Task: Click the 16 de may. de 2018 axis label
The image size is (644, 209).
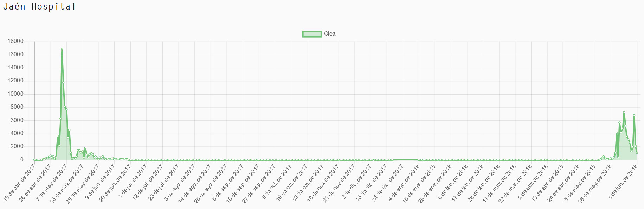Action: point(595,183)
